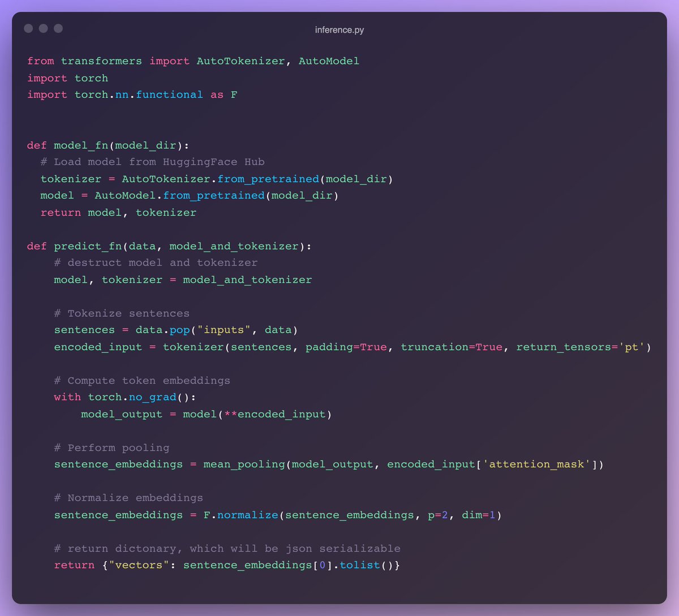The width and height of the screenshot is (679, 616).
Task: Click the inference.py file title
Action: point(339,29)
